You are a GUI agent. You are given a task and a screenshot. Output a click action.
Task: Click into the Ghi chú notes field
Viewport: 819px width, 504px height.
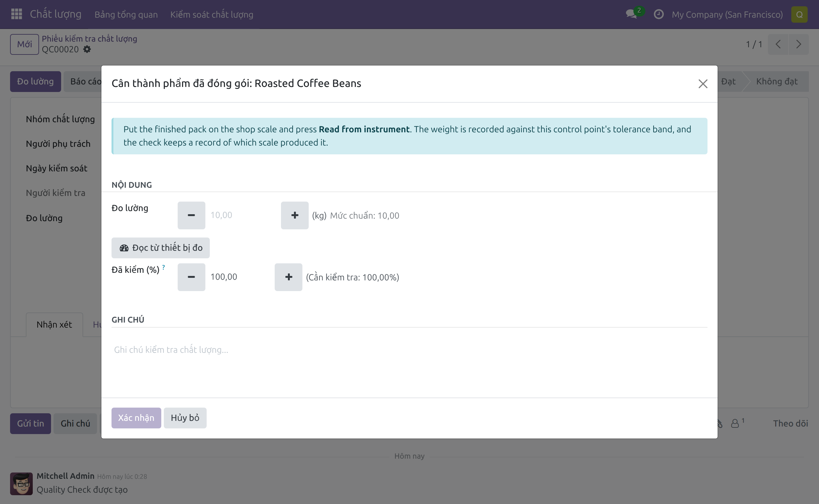[x=409, y=350]
